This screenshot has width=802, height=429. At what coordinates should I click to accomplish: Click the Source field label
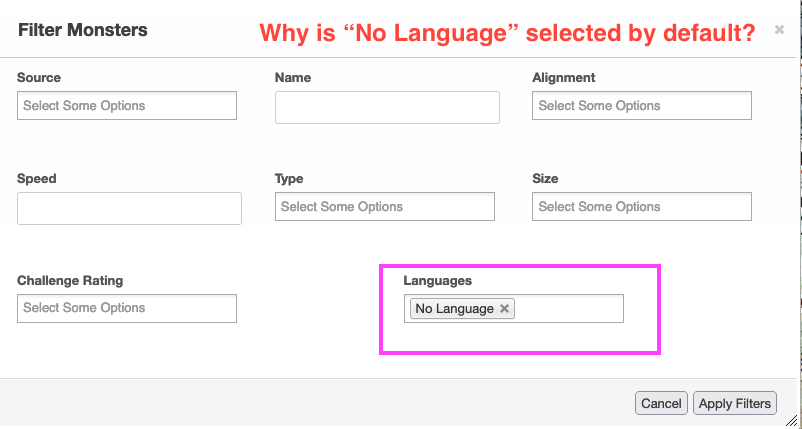[x=39, y=78]
